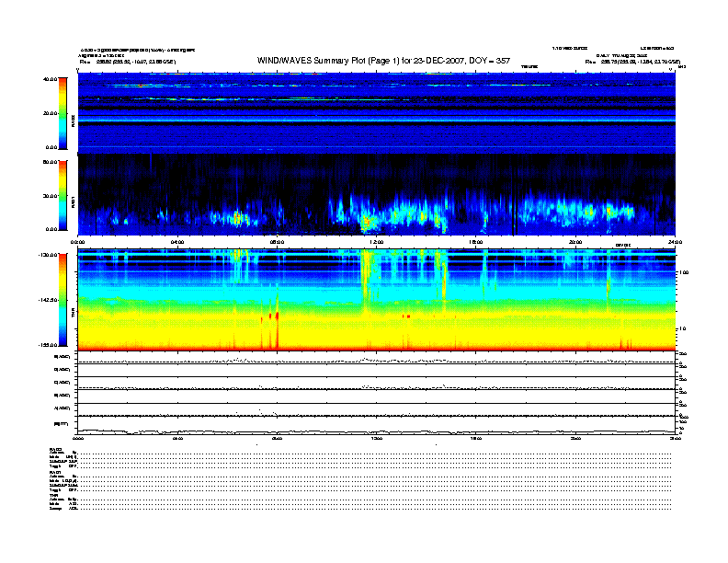728x563 pixels.
Task: Click the RAD1 spectrogram panel
Action: (377, 195)
